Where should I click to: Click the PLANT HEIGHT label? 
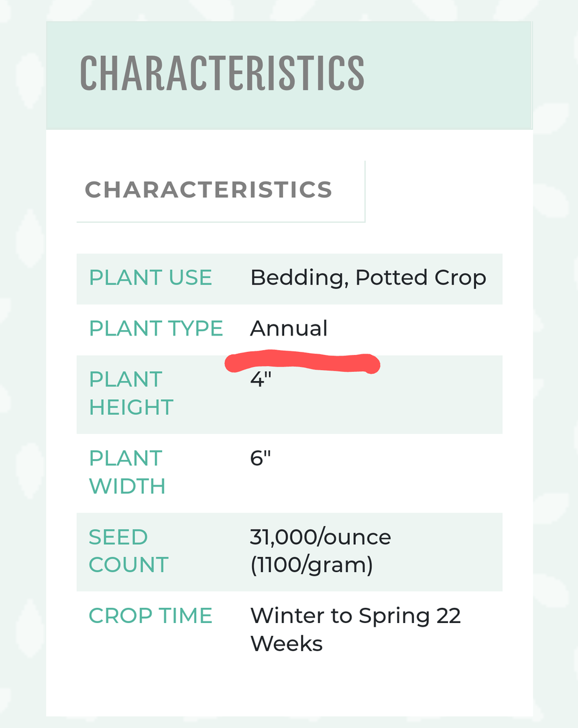coord(131,393)
